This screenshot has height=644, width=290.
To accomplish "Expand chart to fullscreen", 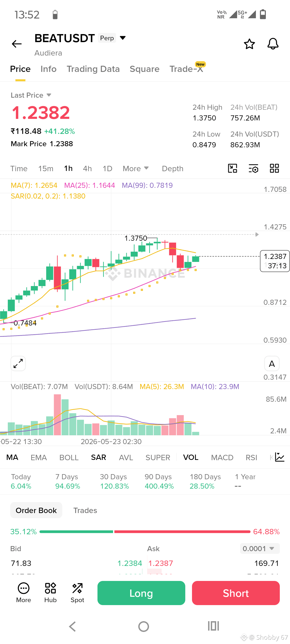I will click(18, 364).
